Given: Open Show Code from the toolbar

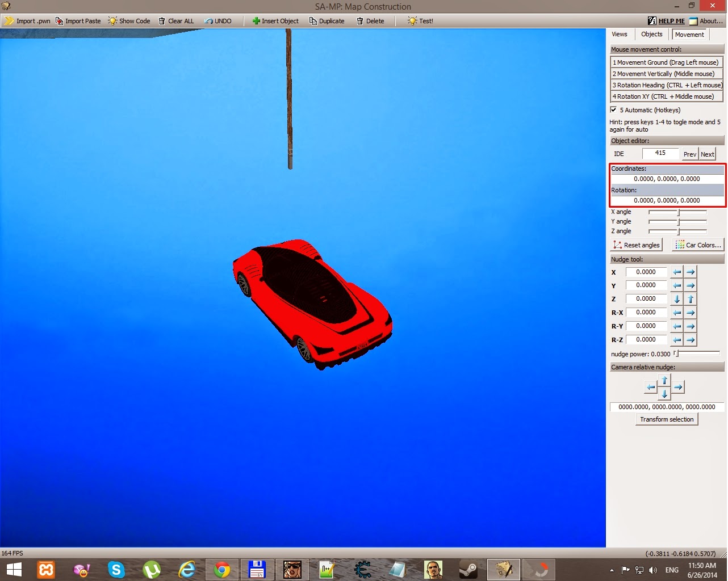Looking at the screenshot, I should 129,21.
